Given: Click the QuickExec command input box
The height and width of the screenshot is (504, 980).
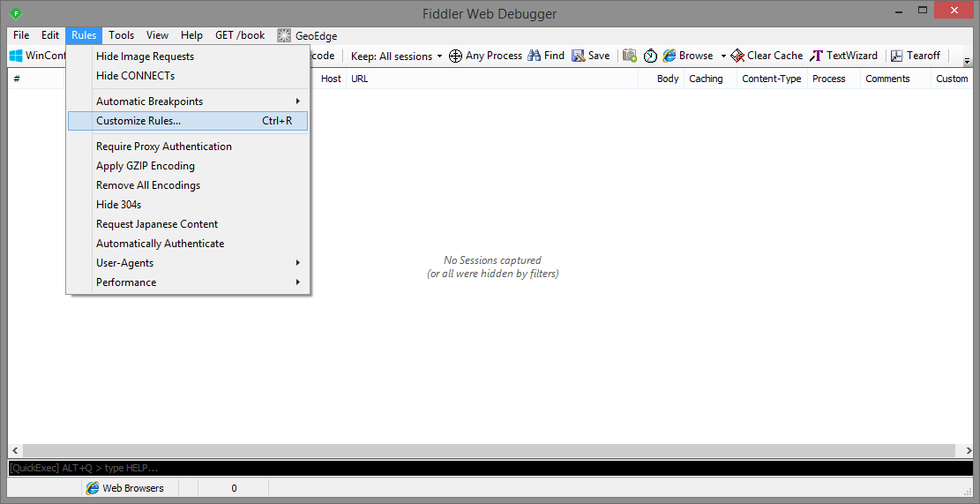Looking at the screenshot, I should (x=490, y=468).
